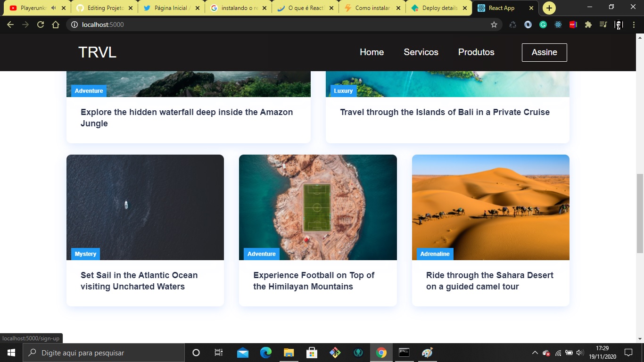Open the Grammarly extension
This screenshot has height=362, width=644.
coord(543,24)
